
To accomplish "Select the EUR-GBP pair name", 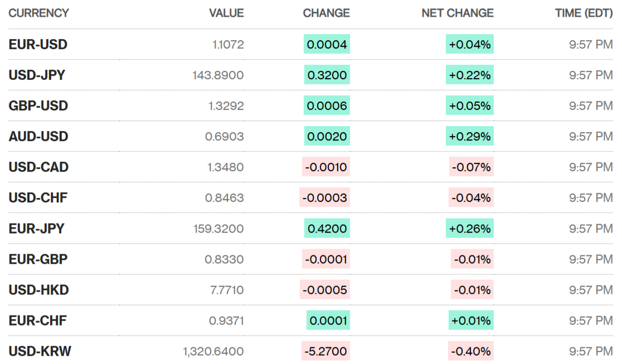I will click(x=38, y=259).
